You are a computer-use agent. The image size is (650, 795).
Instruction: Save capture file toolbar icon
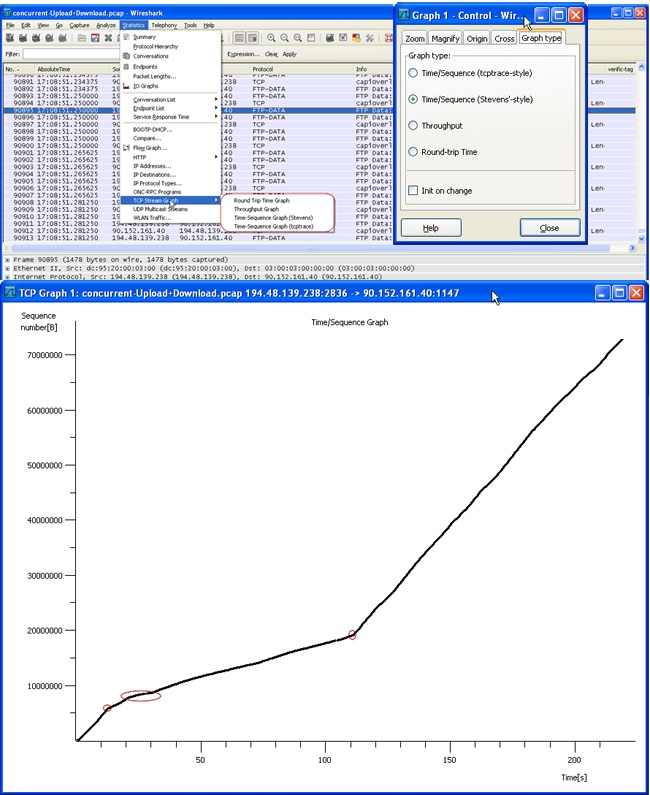click(x=95, y=38)
